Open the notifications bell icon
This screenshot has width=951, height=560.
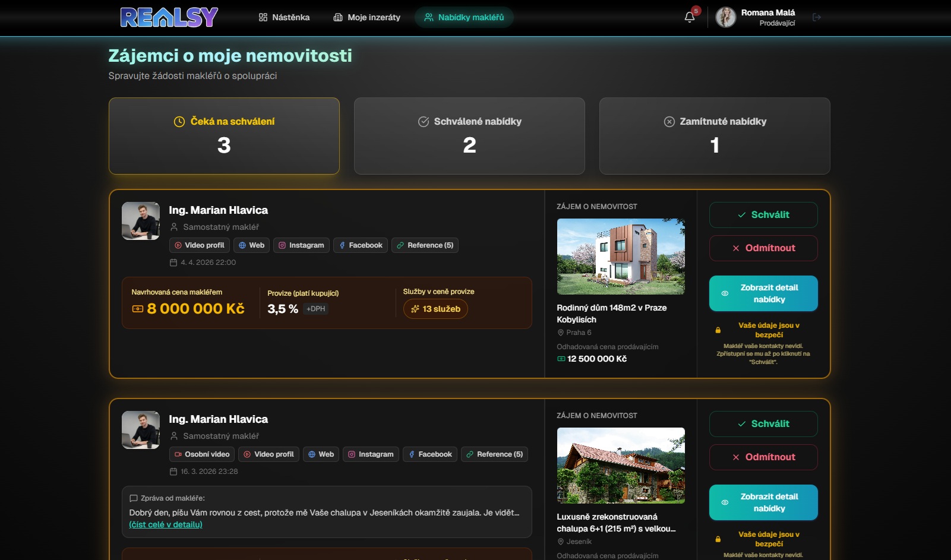(x=690, y=17)
